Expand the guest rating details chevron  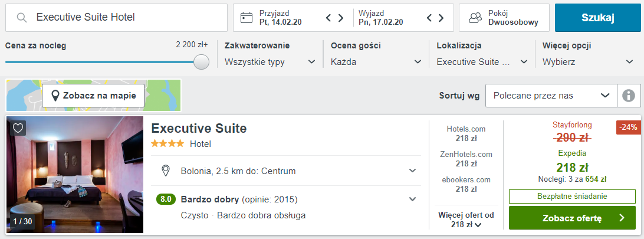412,199
